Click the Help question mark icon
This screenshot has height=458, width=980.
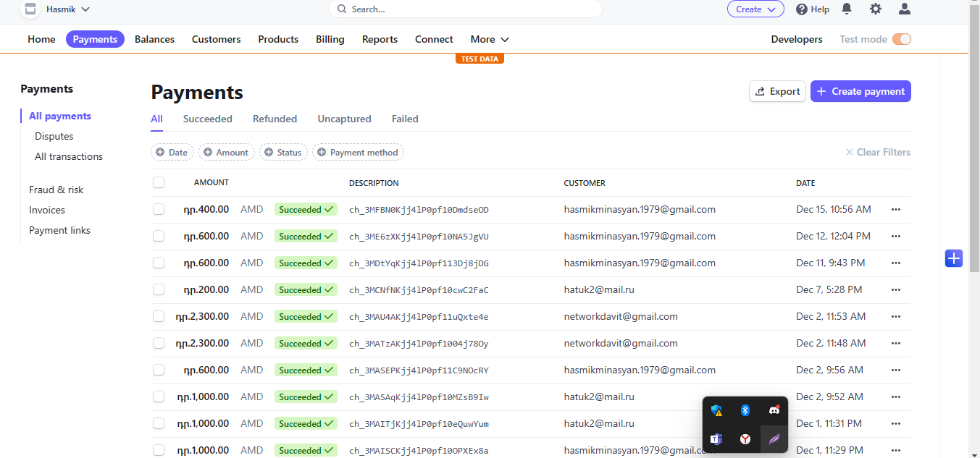pyautogui.click(x=802, y=9)
